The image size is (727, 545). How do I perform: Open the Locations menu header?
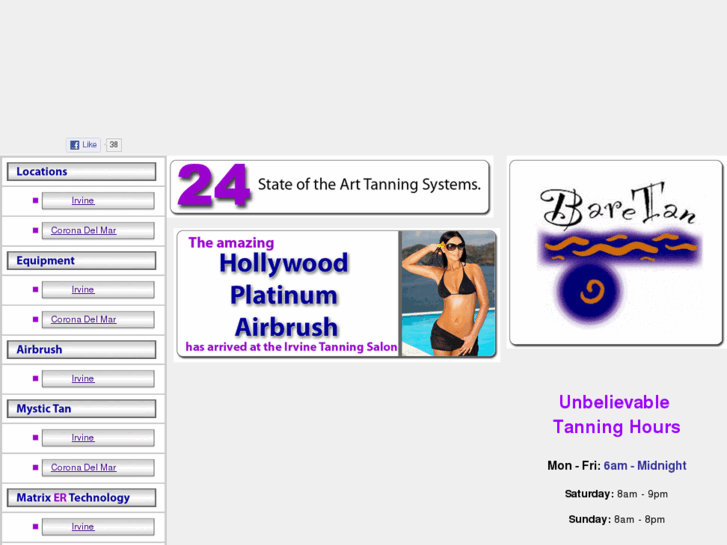click(82, 172)
